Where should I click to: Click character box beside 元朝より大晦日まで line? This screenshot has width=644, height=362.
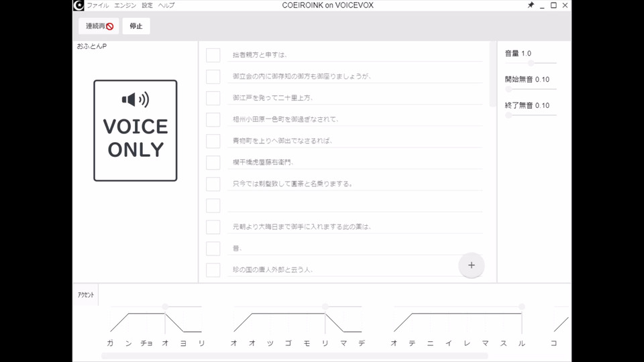point(213,227)
